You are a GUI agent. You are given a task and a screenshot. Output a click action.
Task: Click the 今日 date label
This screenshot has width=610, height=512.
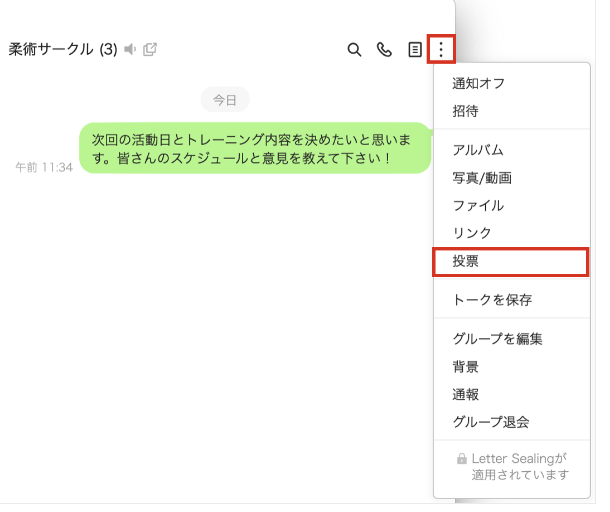tap(225, 100)
